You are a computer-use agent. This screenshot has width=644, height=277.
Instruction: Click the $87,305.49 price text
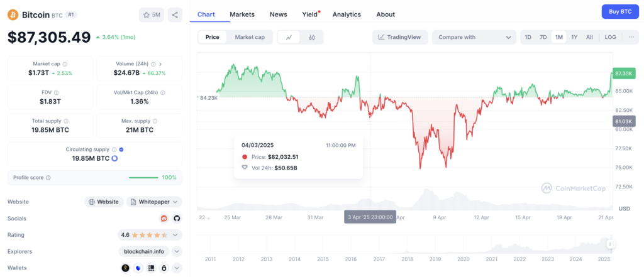click(x=49, y=37)
